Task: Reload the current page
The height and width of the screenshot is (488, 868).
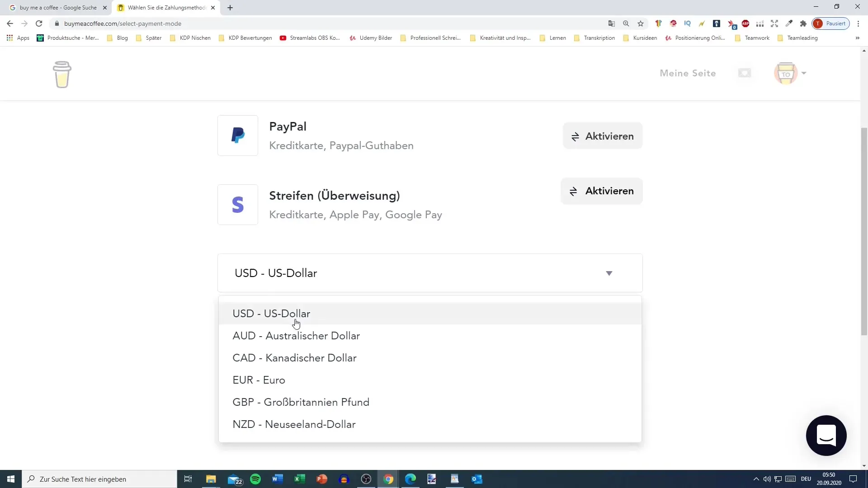Action: 39,23
